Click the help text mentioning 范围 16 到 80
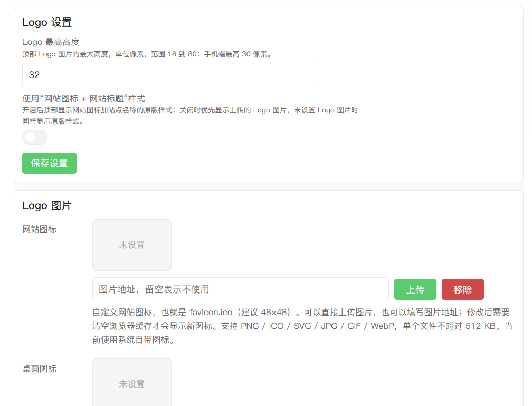Screen dimensions: 532x406 coord(148,54)
